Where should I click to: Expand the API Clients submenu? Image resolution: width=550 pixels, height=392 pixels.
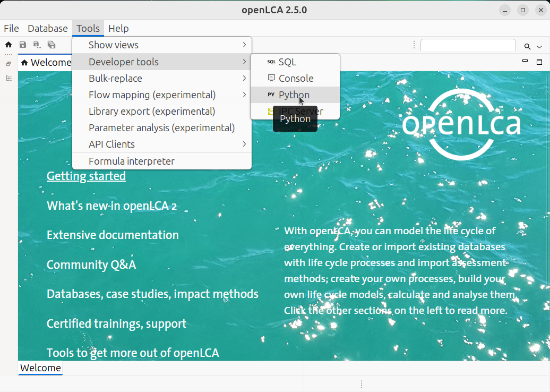[162, 144]
